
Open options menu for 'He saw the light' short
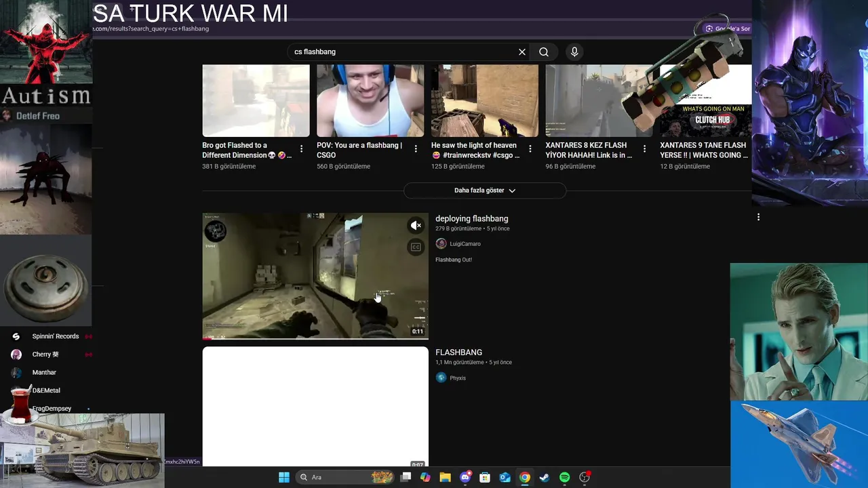point(530,149)
